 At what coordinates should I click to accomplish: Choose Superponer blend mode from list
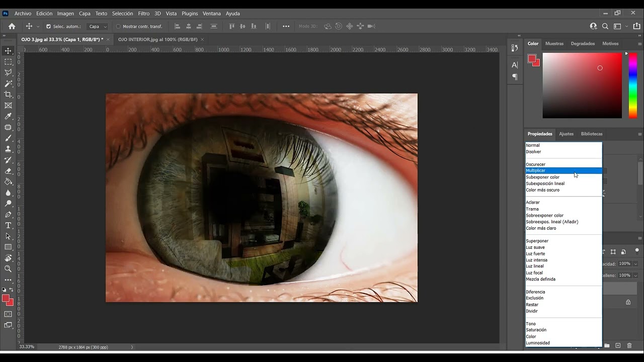(537, 241)
